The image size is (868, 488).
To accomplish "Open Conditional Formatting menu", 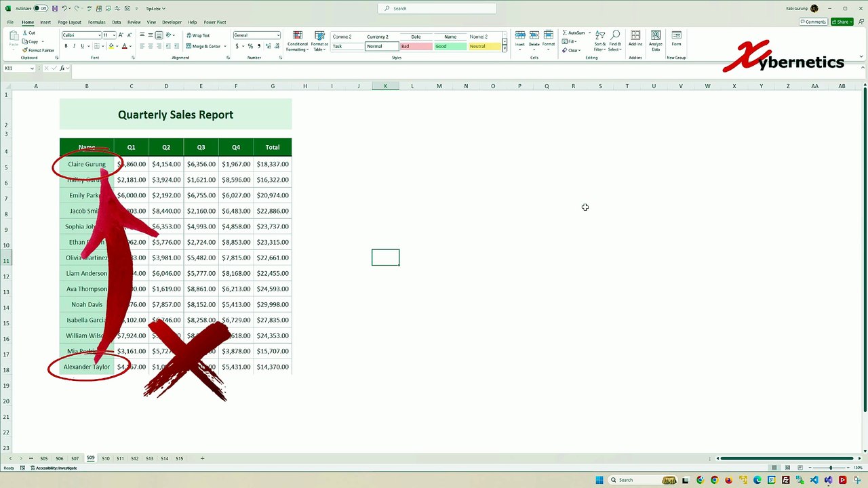I will coord(297,41).
